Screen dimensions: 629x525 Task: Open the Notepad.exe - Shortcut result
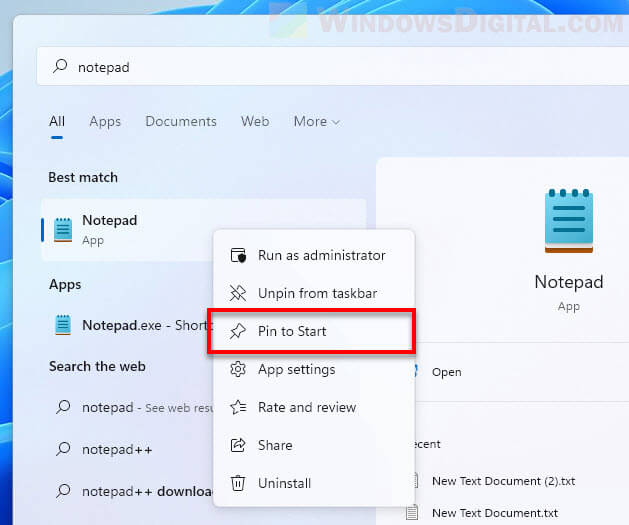[128, 325]
